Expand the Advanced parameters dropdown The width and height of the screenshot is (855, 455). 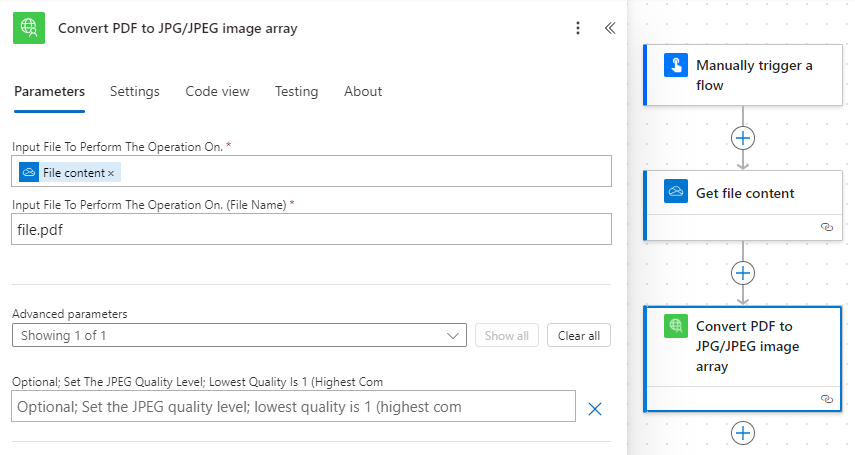coord(239,335)
